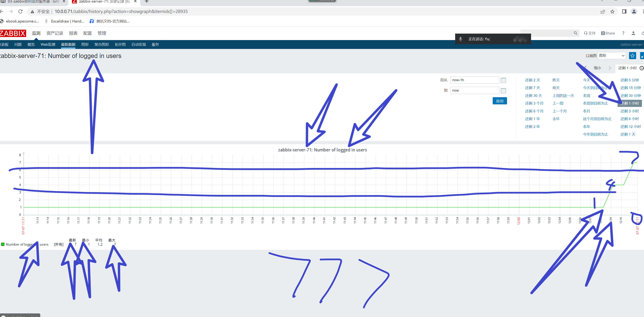Select 昨天 time range

556,80
